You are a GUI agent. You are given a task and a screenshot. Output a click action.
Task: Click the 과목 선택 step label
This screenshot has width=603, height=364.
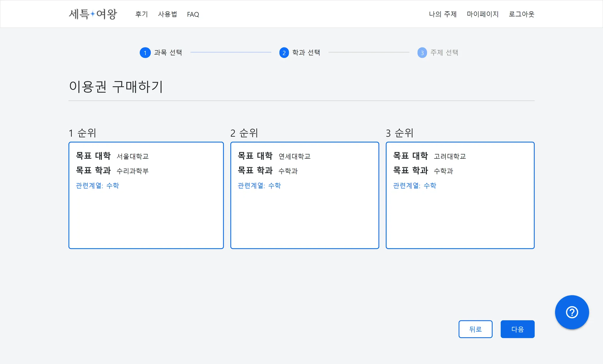click(x=168, y=53)
